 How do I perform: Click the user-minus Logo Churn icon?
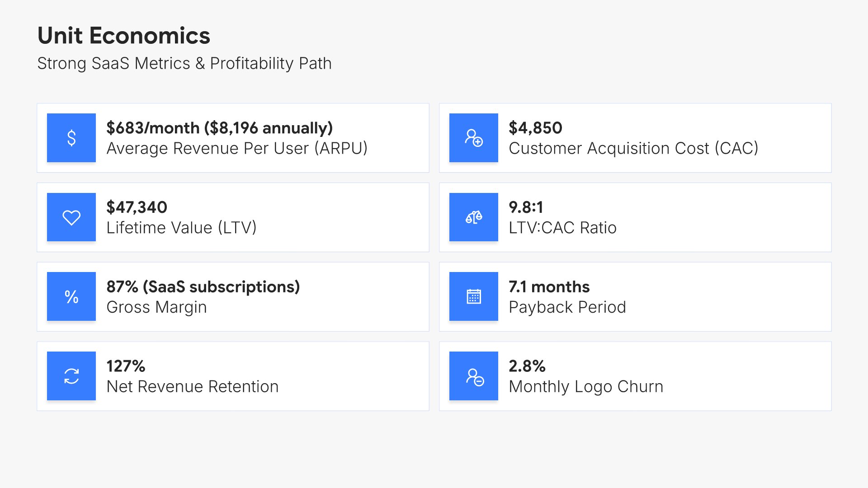(x=473, y=376)
